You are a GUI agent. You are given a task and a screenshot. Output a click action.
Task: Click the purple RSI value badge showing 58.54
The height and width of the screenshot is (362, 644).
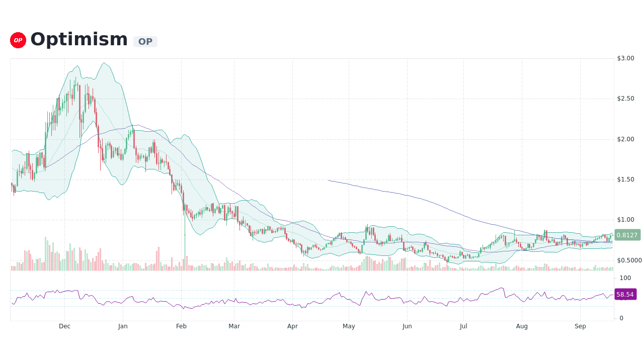(625, 295)
